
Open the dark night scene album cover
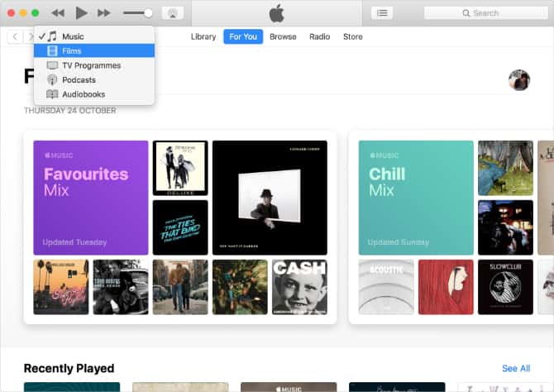[505, 227]
